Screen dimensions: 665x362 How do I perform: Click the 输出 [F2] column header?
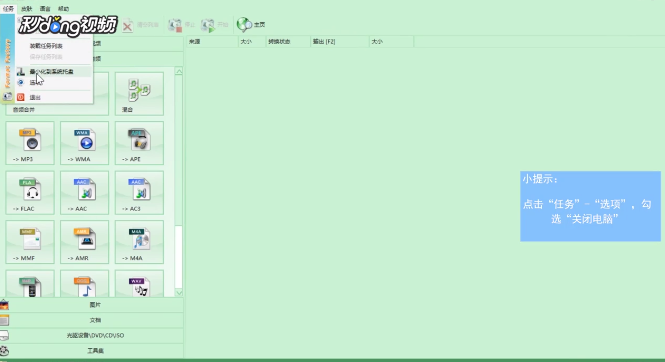pos(340,42)
